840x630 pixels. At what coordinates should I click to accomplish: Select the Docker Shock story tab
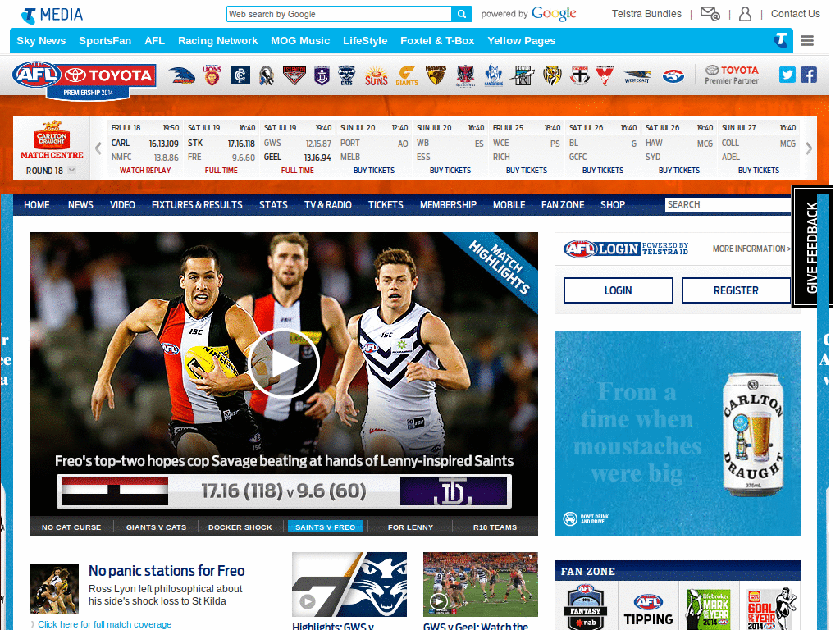(x=240, y=527)
